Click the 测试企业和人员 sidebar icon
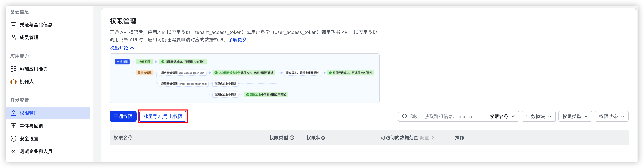 pos(14,151)
